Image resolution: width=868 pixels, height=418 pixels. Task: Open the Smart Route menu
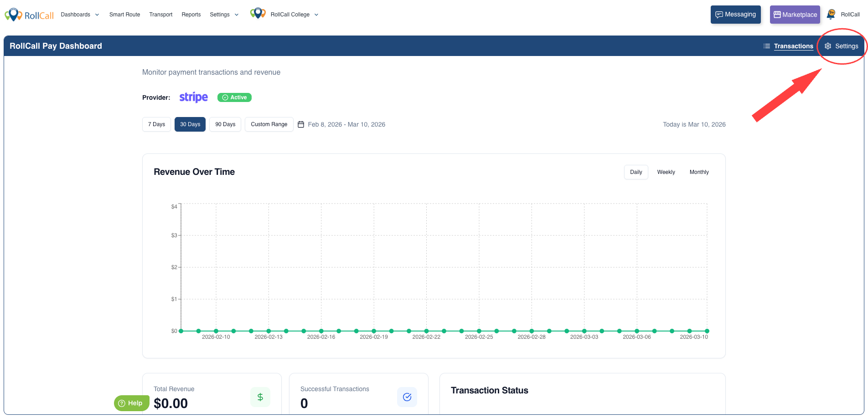[x=124, y=15]
